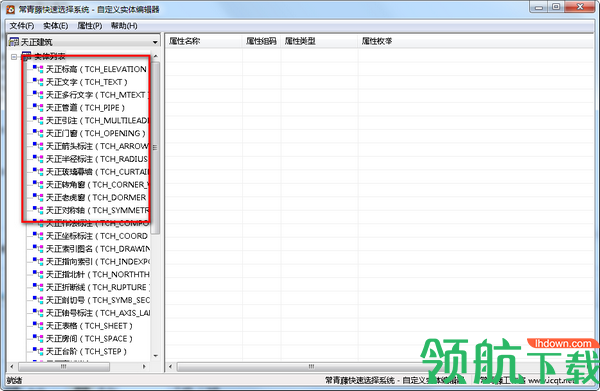Image resolution: width=600 pixels, height=391 pixels.
Task: Click the icon beside TCH_PIPE entity
Action: click(x=38, y=108)
